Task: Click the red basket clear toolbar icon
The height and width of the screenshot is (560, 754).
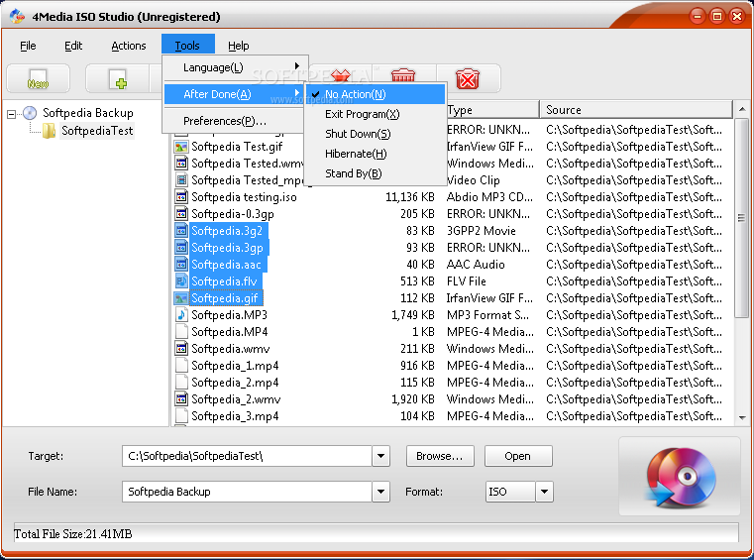Action: 403,77
